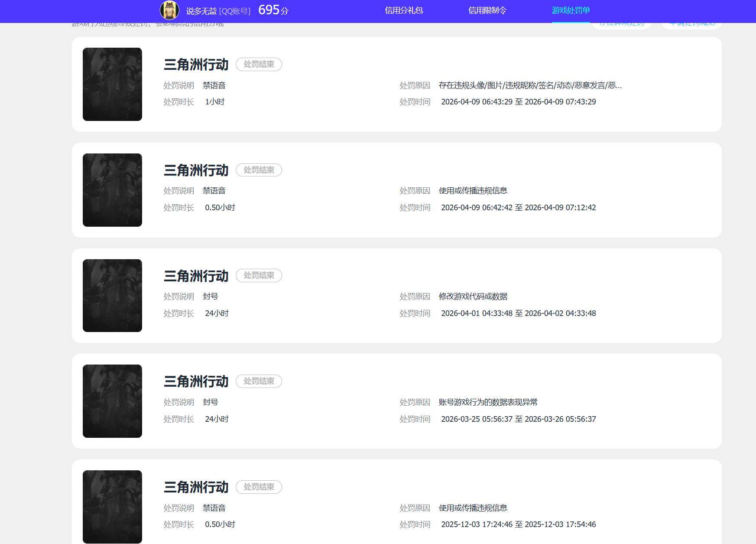This screenshot has width=756, height=544.
Task: Click the 处罚结束 badge on the 2026-04-01 penalty
Action: 259,275
